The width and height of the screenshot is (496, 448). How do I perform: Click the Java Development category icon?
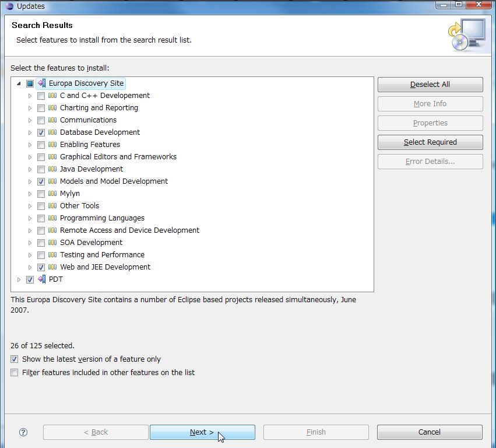coord(52,169)
